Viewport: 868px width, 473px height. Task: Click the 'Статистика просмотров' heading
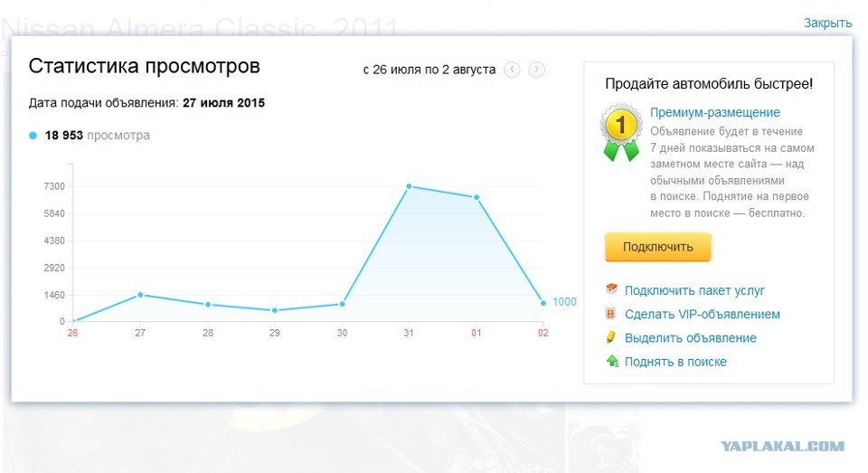click(x=144, y=66)
